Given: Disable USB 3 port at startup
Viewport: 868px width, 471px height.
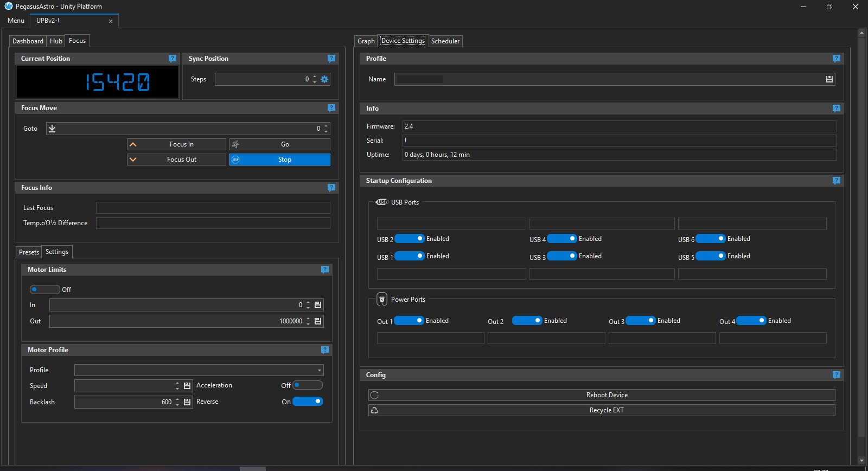Looking at the screenshot, I should [562, 256].
